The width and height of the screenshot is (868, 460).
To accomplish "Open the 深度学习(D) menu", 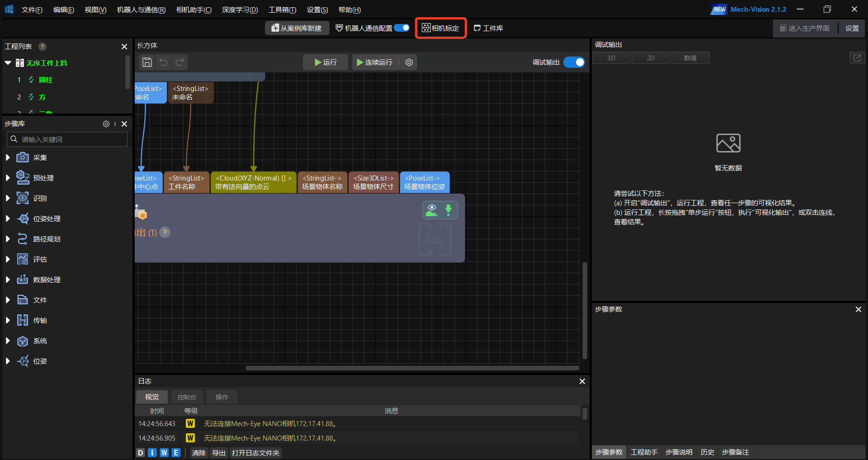I will pyautogui.click(x=240, y=9).
